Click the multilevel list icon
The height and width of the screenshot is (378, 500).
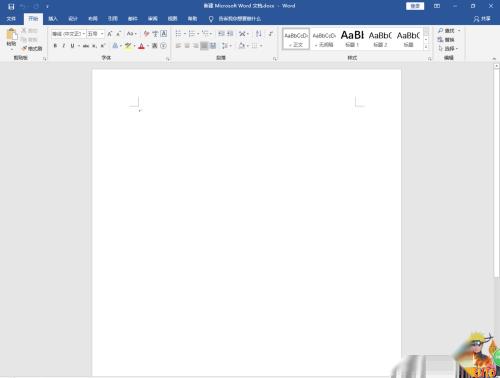click(x=205, y=34)
